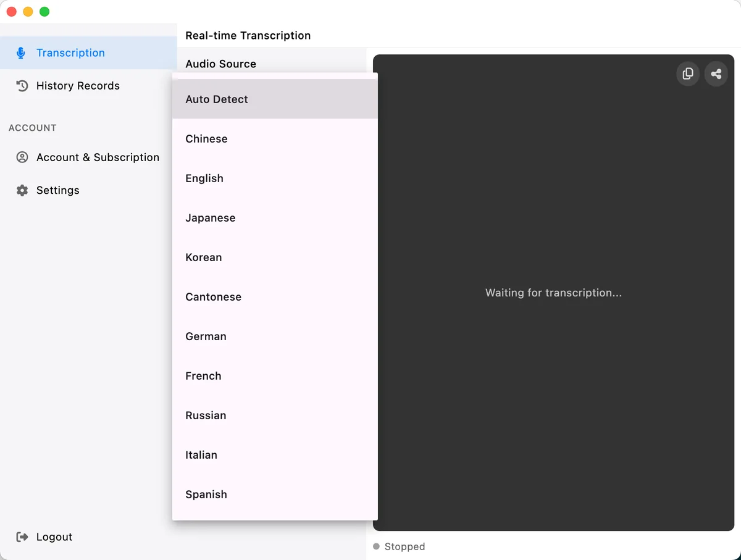Viewport: 741px width, 560px height.
Task: Select Auto Detect as the language
Action: pyautogui.click(x=216, y=99)
